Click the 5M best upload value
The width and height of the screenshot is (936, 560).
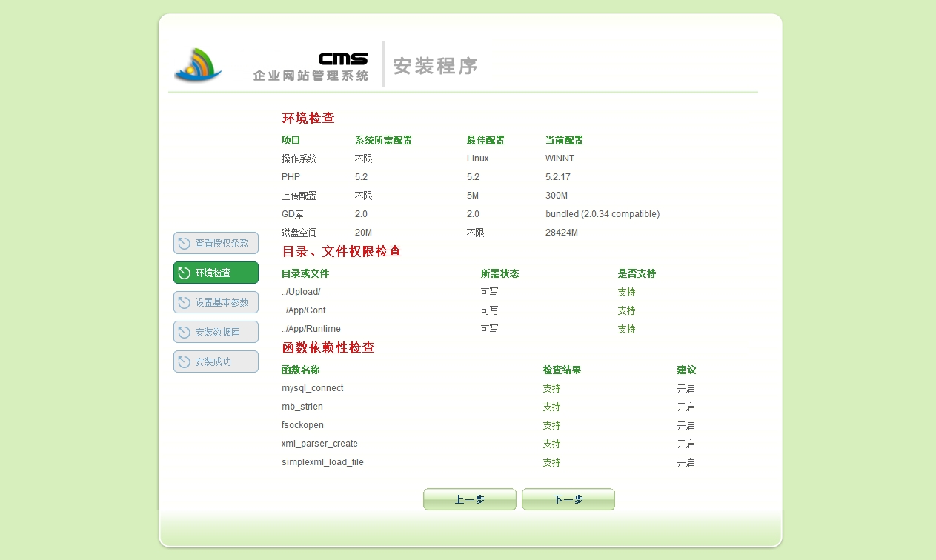(x=473, y=196)
